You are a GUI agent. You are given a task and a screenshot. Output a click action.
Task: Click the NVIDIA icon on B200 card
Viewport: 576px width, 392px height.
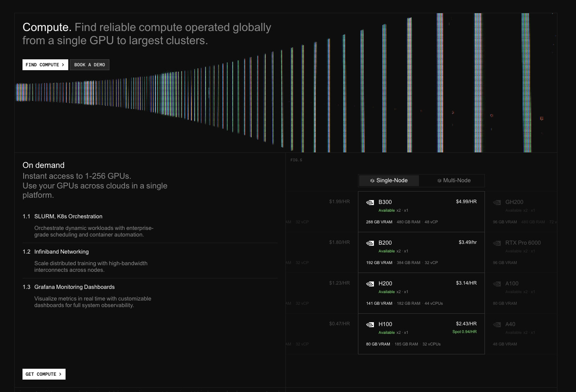[370, 243]
